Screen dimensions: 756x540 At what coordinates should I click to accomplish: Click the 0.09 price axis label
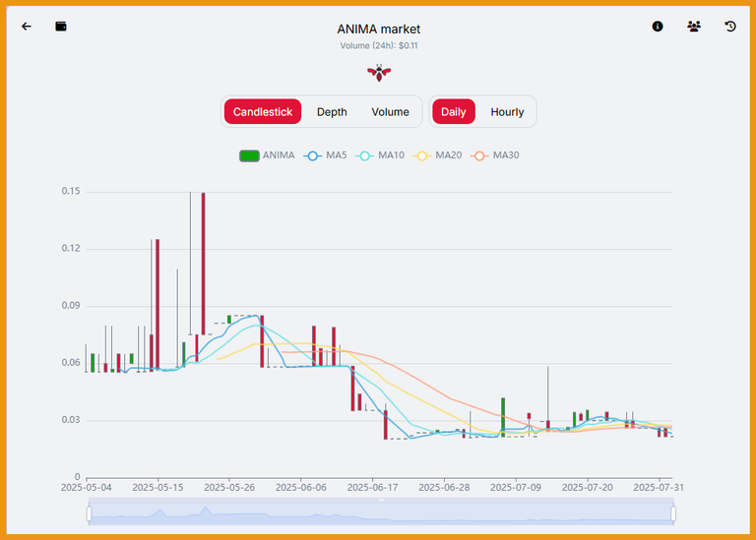pyautogui.click(x=71, y=305)
